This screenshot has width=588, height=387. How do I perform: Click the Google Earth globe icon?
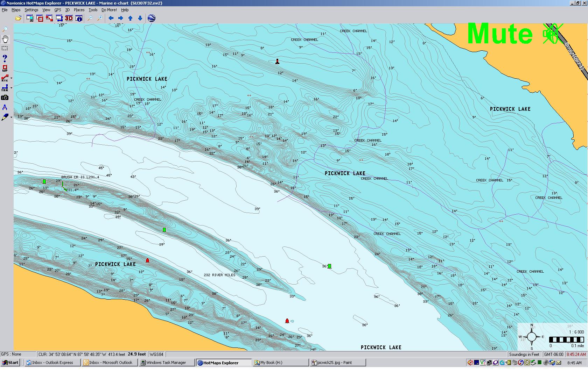click(152, 18)
